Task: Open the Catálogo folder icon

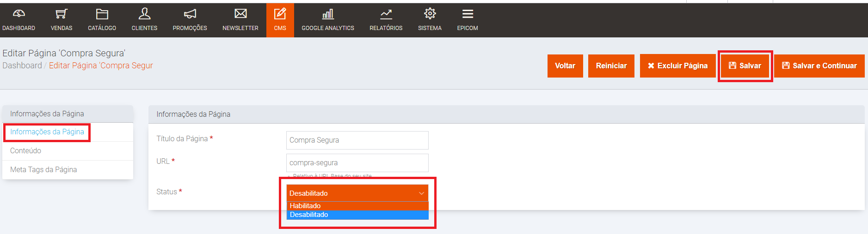Action: click(102, 14)
